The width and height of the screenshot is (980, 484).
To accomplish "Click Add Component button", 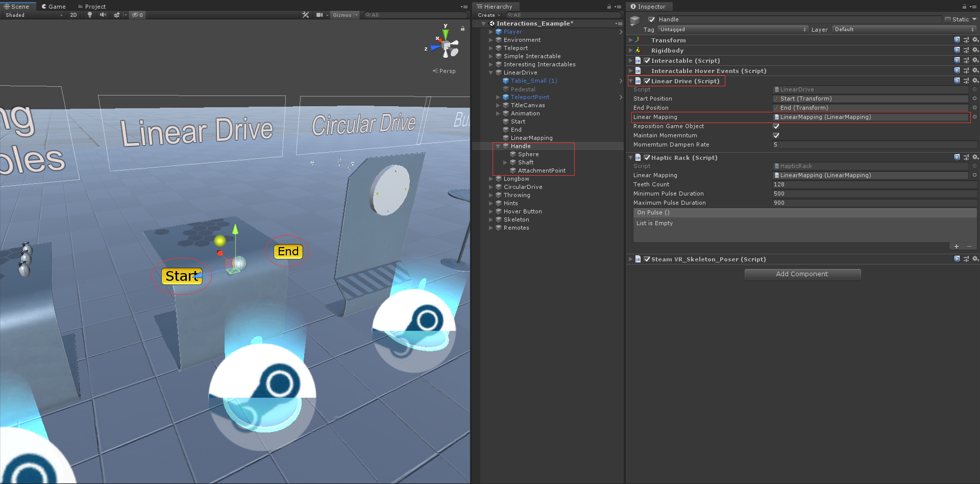I will tap(802, 274).
